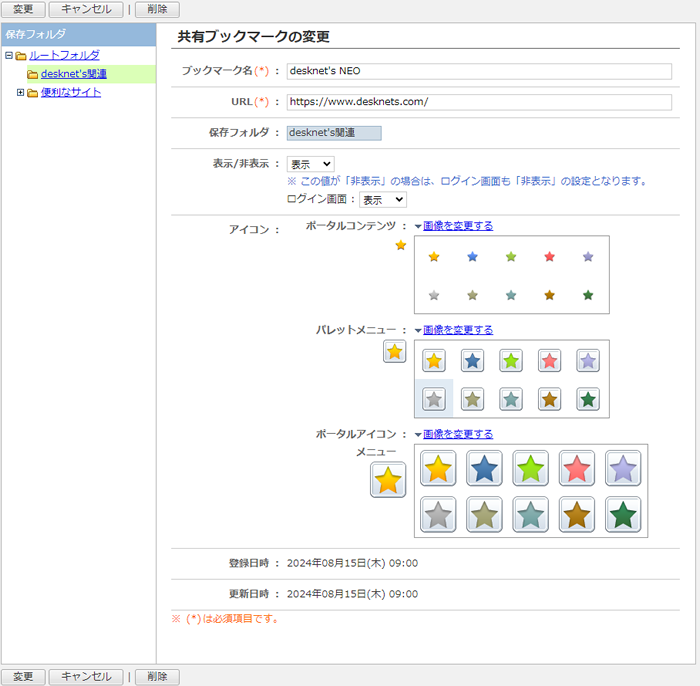The width and height of the screenshot is (700, 686).
Task: Select light green star in portal contents icons
Action: coord(511,257)
